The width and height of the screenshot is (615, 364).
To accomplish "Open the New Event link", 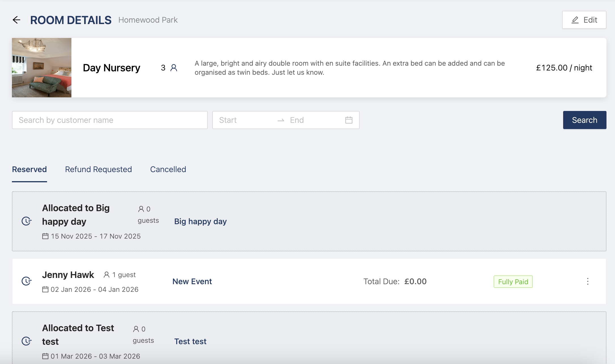I will pos(192,281).
